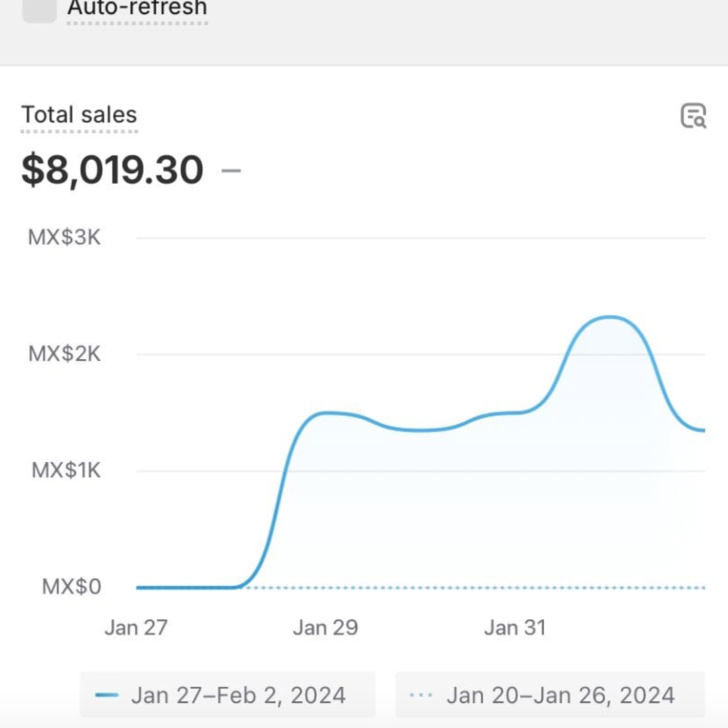Click the Auto-refresh label
This screenshot has width=728, height=728.
137,9
